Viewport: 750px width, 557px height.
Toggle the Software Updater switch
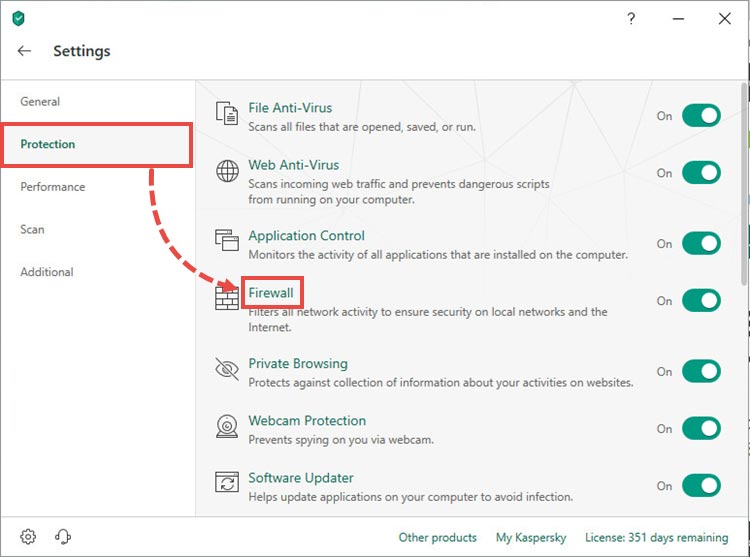[x=701, y=486]
